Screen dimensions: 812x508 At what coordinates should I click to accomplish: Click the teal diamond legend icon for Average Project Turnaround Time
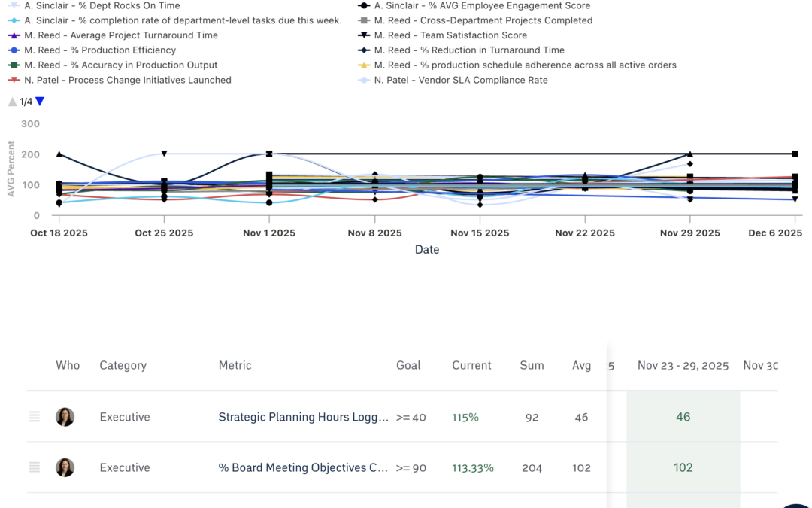coord(13,35)
